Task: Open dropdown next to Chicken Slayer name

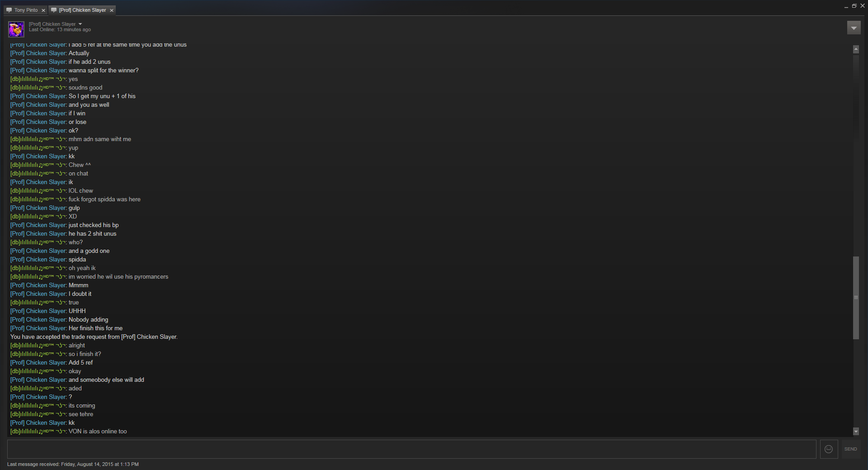Action: [80, 24]
